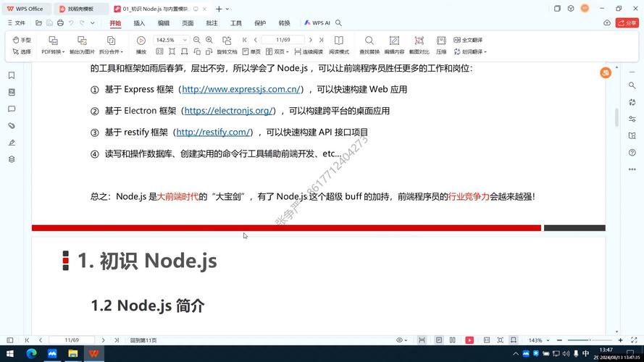
Task: Click 全文翻译 full text translation
Action: [468, 40]
